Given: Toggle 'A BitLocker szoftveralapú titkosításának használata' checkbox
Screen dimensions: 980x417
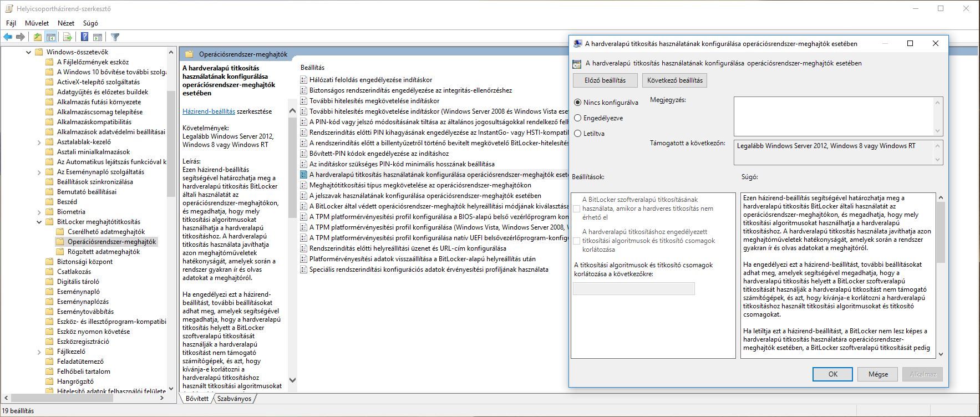Looking at the screenshot, I should pos(577,209).
